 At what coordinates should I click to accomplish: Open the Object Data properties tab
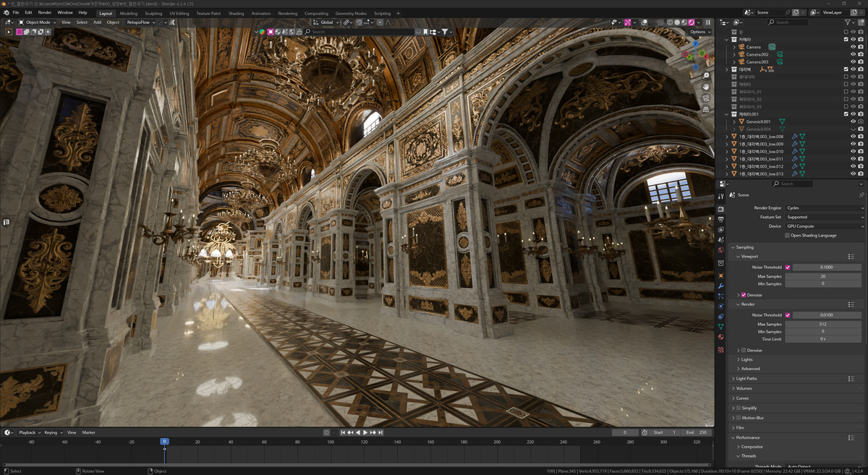point(720,326)
